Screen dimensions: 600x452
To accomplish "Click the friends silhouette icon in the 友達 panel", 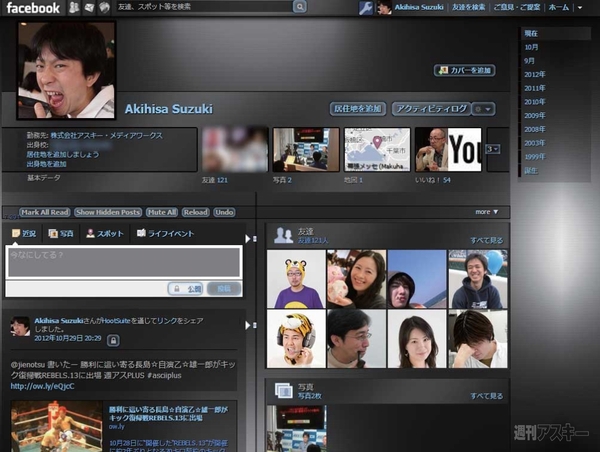I will pyautogui.click(x=283, y=235).
